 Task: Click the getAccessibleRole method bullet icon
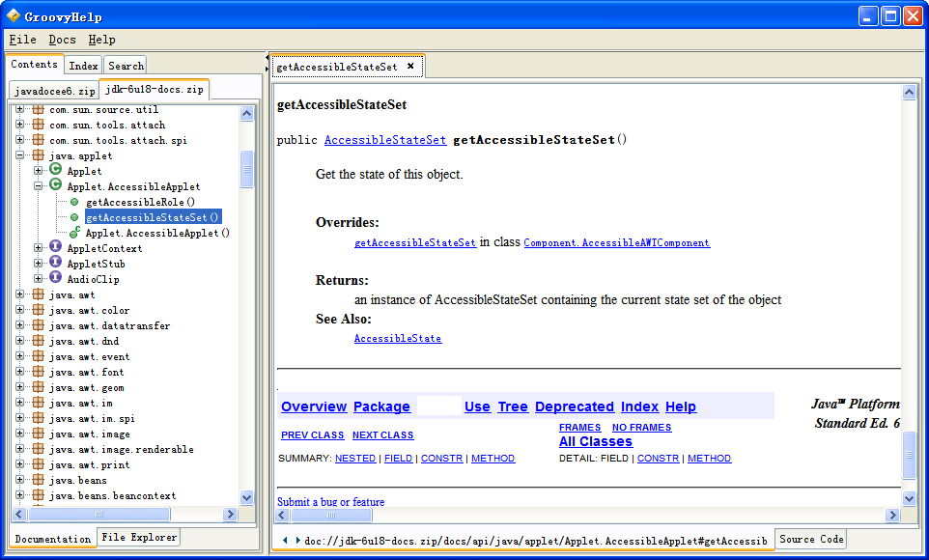pos(74,202)
